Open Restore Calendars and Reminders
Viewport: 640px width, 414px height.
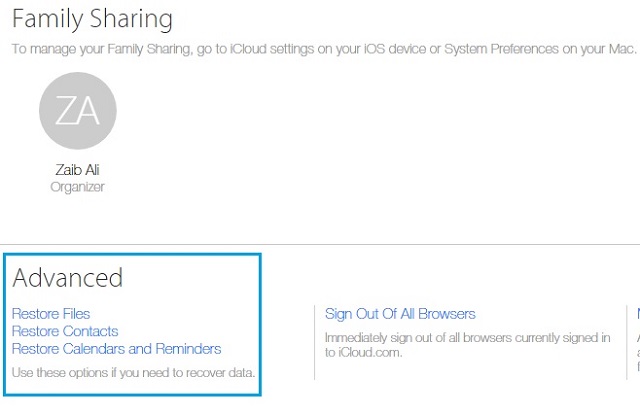click(116, 349)
